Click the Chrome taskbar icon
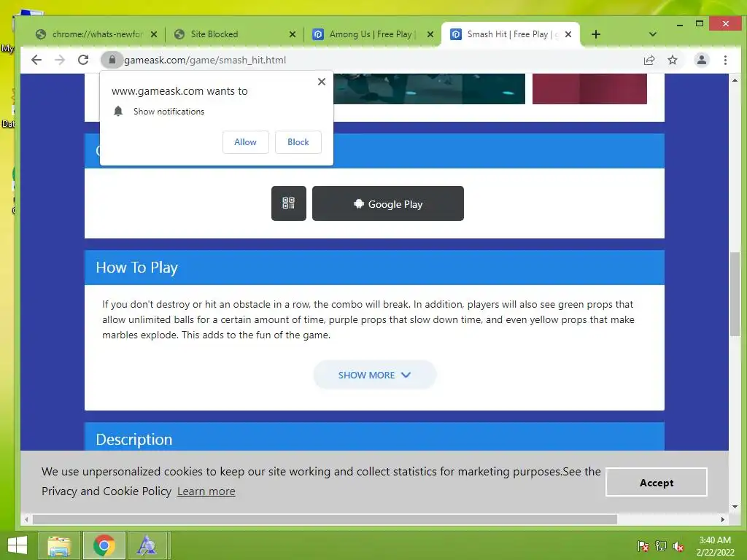This screenshot has height=560, width=747. pyautogui.click(x=104, y=545)
